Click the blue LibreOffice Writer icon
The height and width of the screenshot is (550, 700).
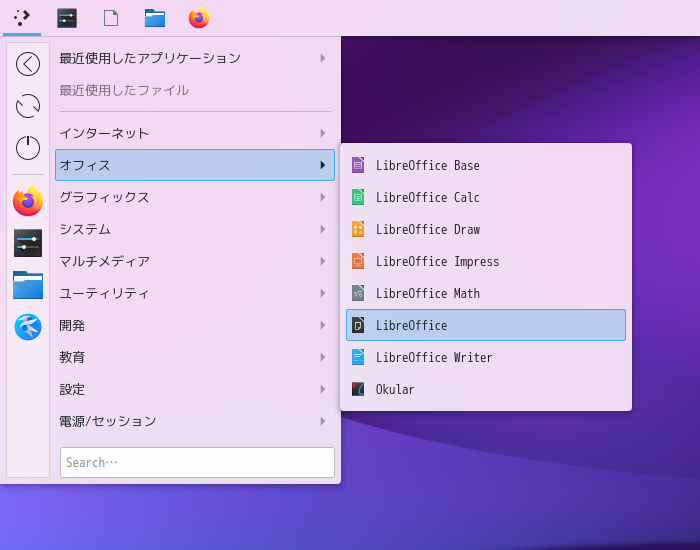point(358,357)
